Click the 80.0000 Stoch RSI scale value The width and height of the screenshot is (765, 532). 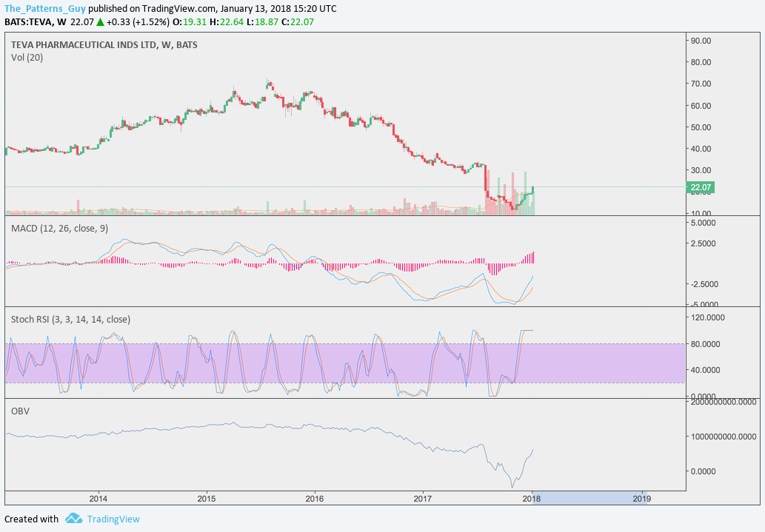pos(706,344)
